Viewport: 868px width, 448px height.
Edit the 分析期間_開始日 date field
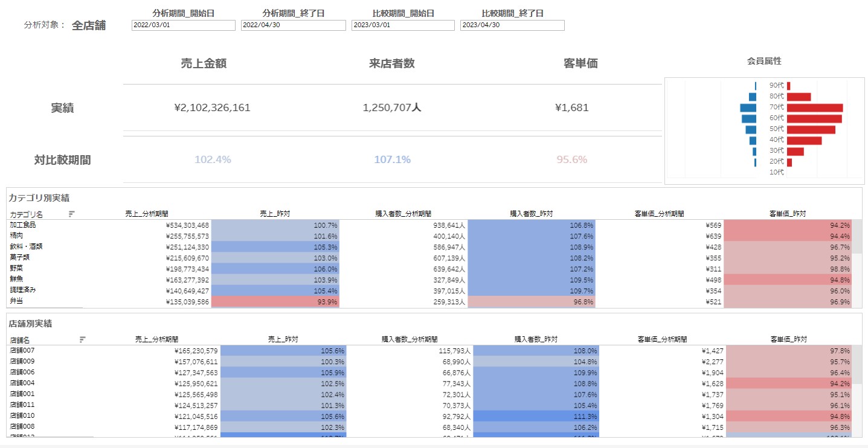[x=183, y=25]
